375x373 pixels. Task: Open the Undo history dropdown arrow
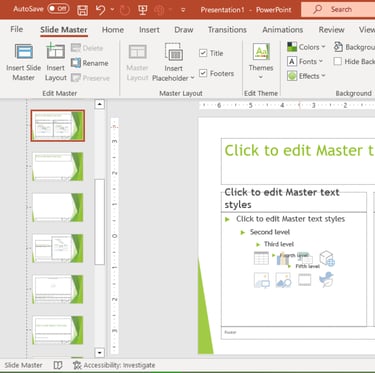click(112, 10)
